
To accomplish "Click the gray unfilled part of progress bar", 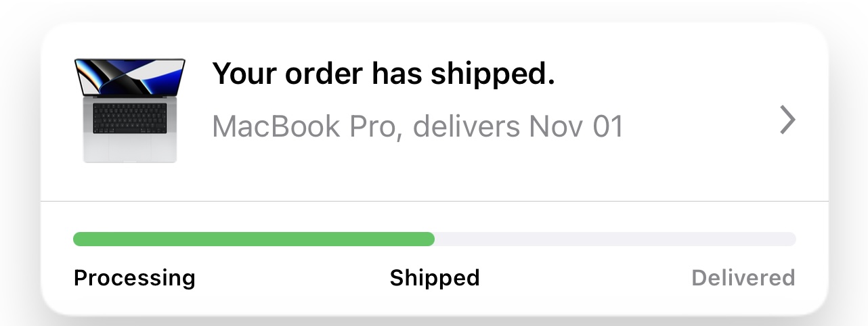I will 615,239.
